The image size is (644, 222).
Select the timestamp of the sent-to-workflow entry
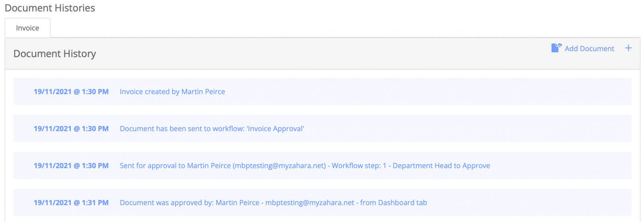point(71,129)
